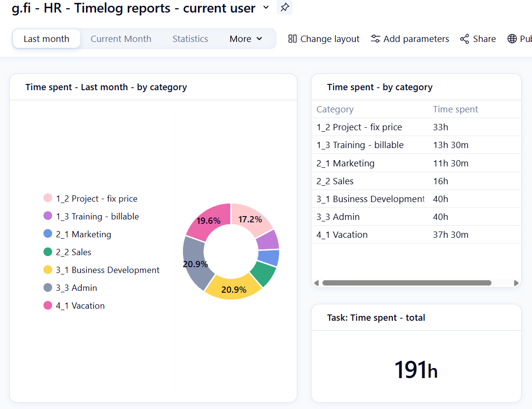
Task: Switch to the Current Month tab
Action: pos(121,39)
